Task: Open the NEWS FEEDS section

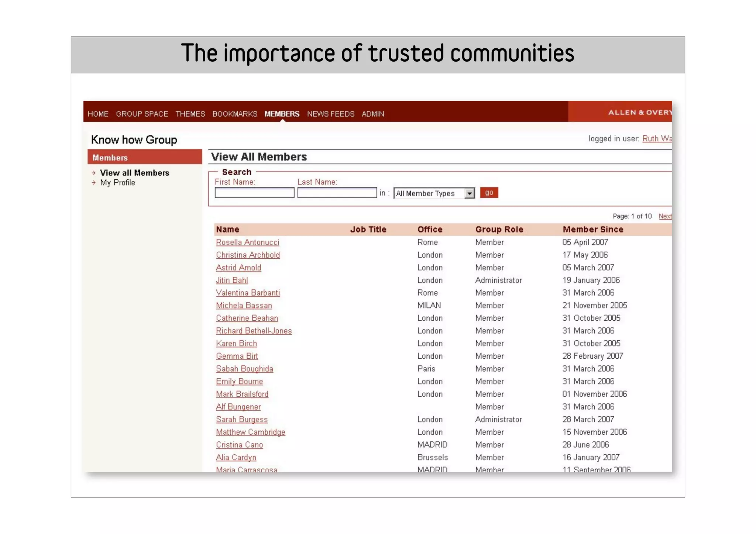Action: (331, 114)
